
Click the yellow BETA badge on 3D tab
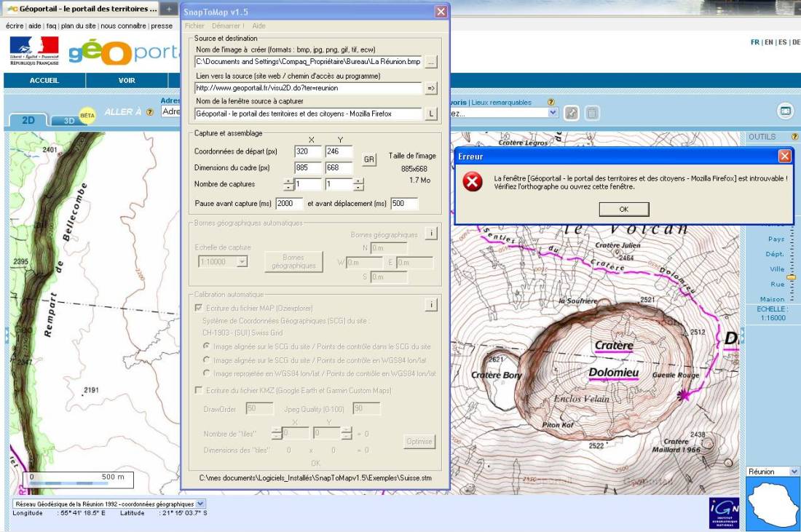87,116
